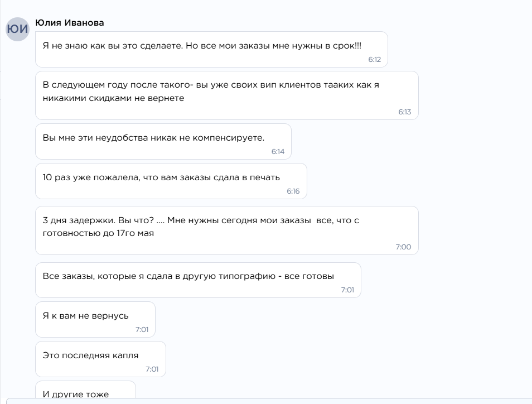
Task: Select the message Я к вам не вернусь
Action: (x=95, y=320)
